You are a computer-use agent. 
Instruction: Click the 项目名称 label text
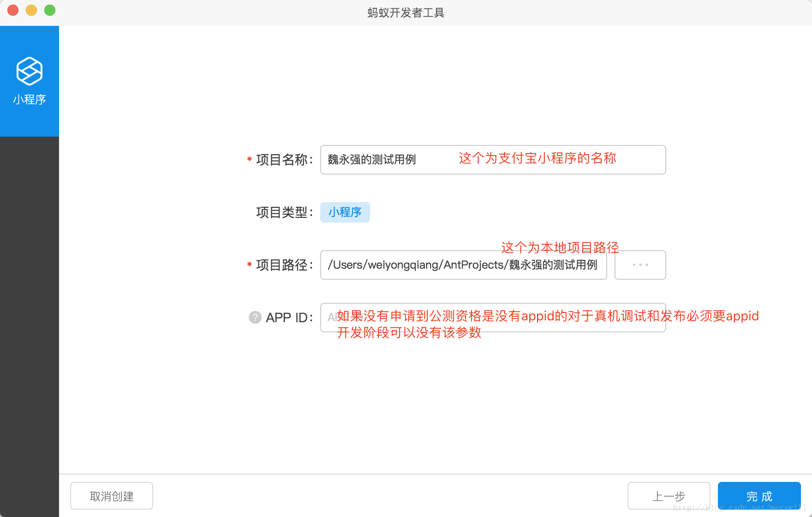click(x=284, y=160)
